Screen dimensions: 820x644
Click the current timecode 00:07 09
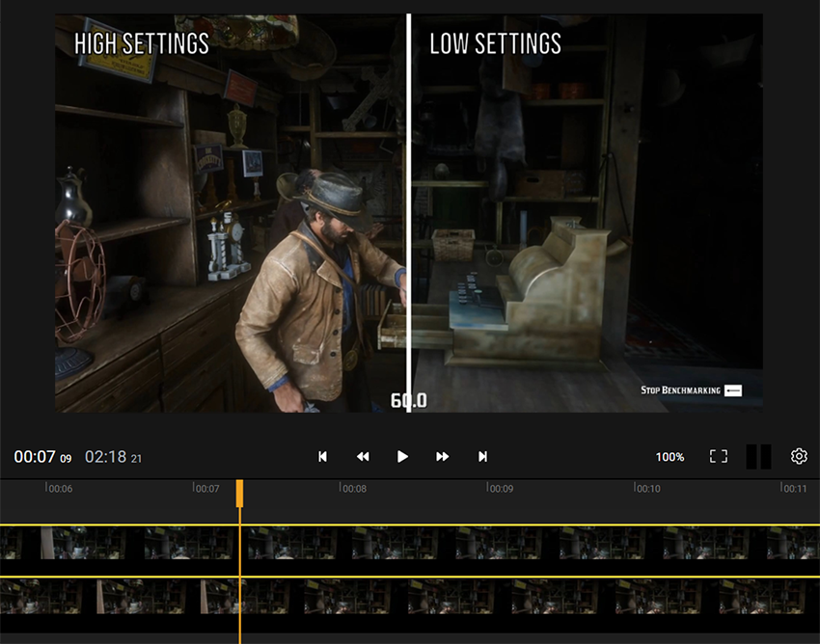click(42, 457)
